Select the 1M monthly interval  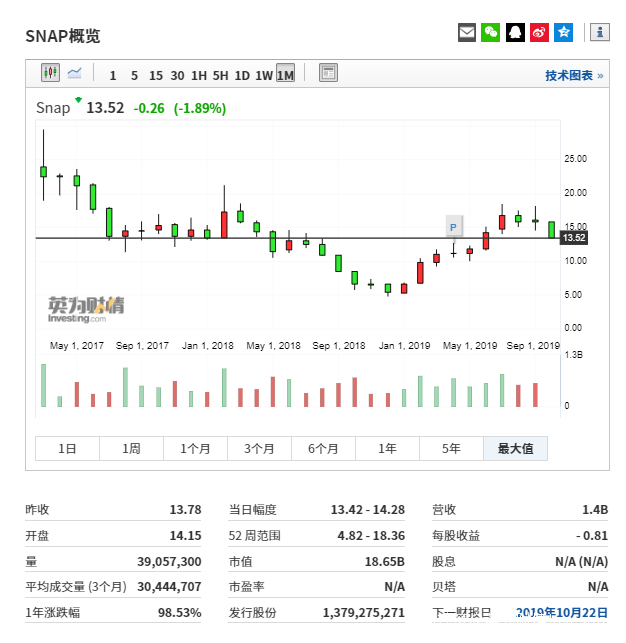[285, 73]
